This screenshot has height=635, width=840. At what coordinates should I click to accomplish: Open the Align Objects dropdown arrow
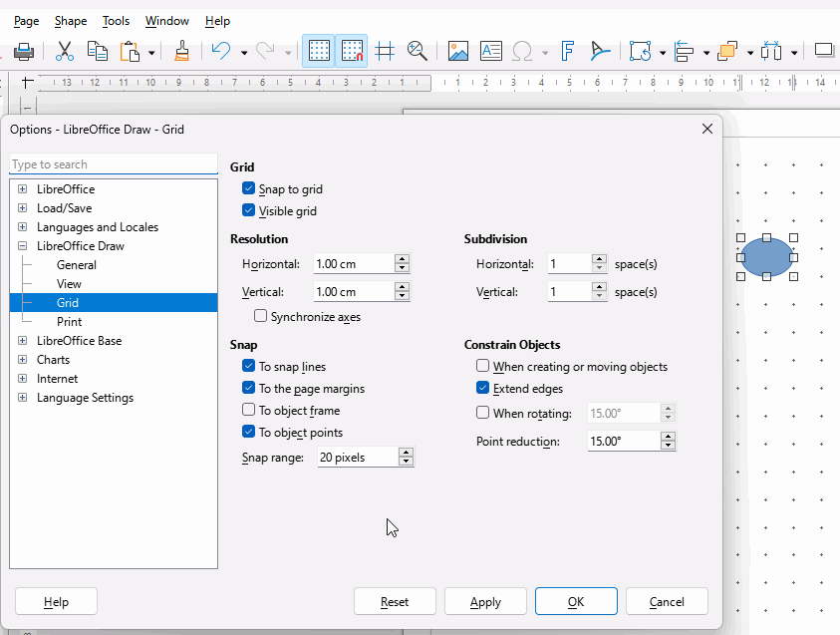(x=706, y=53)
